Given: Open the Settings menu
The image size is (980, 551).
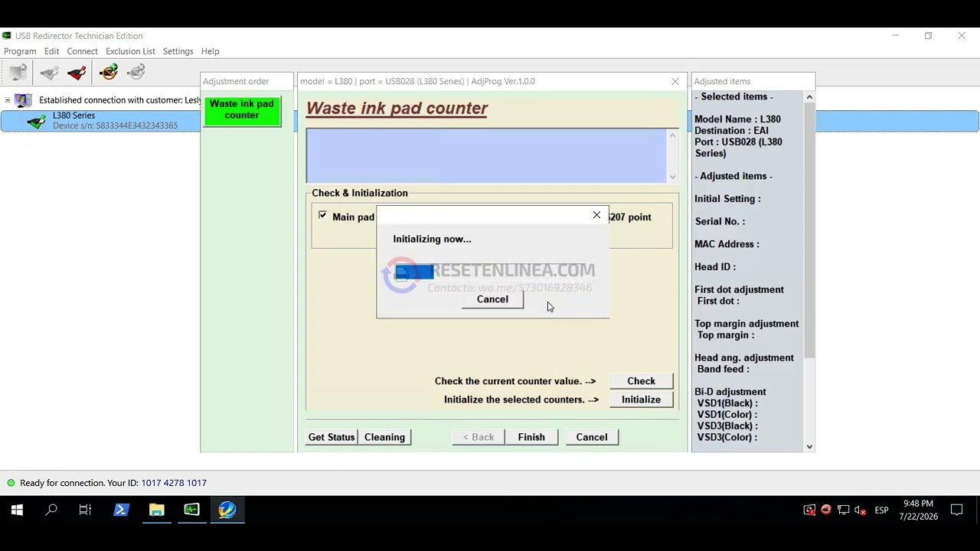Looking at the screenshot, I should tap(178, 51).
